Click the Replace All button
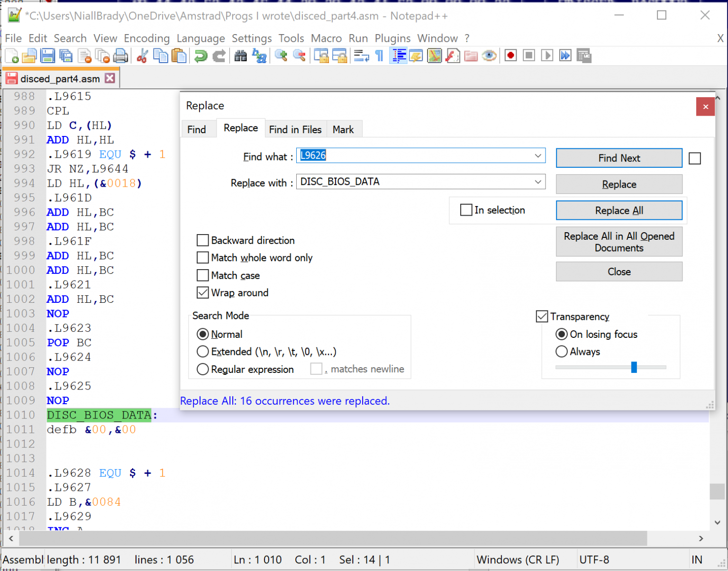Image resolution: width=728 pixels, height=571 pixels. 619,210
